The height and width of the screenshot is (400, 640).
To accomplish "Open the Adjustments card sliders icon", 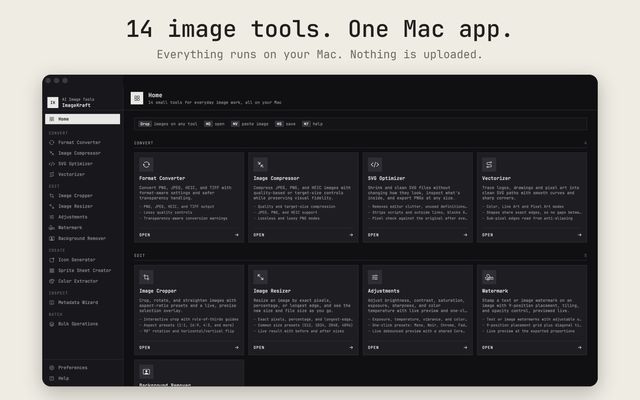I will pos(375,277).
